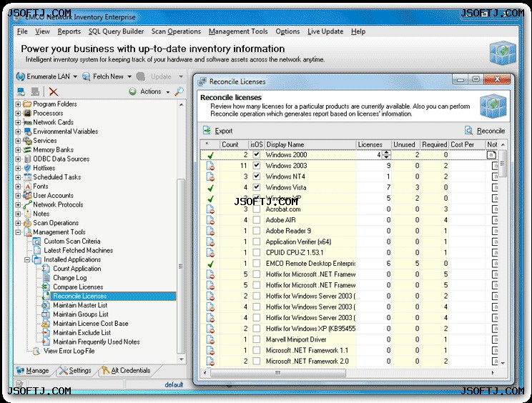The image size is (532, 403).
Task: Click the Maintain License Cost Base icon
Action: pos(46,324)
